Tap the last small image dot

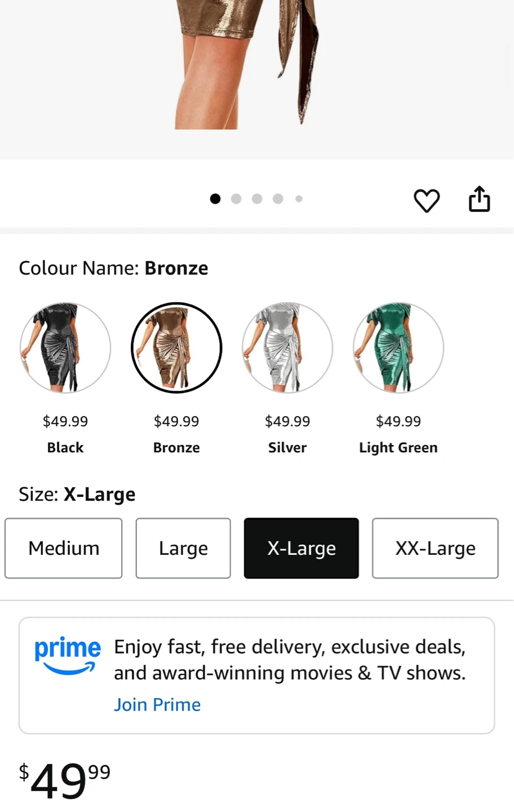299,198
